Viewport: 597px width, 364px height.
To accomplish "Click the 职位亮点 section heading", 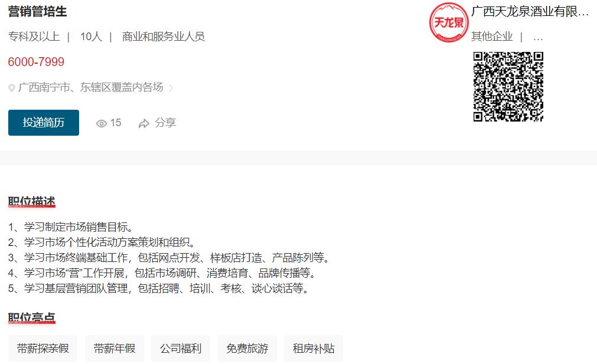I will 32,317.
